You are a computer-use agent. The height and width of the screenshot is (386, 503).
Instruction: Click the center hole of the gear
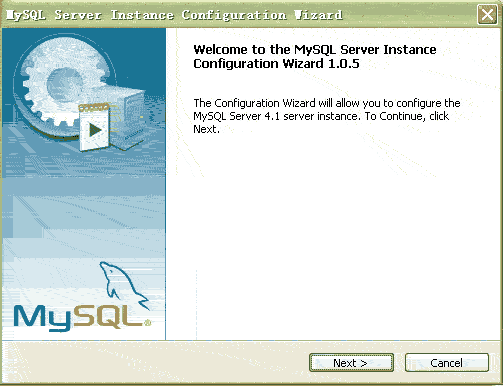tap(63, 83)
